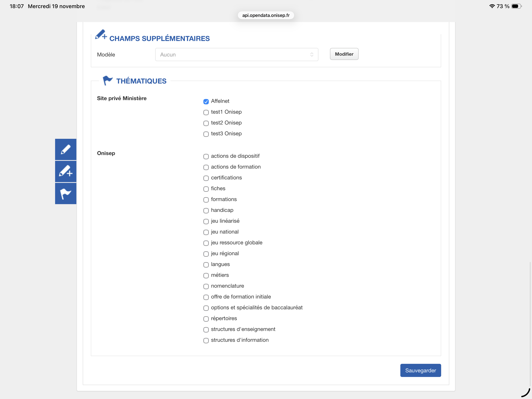Click the flag icon beside the Thématiques heading
This screenshot has width=532, height=399.
click(x=107, y=81)
